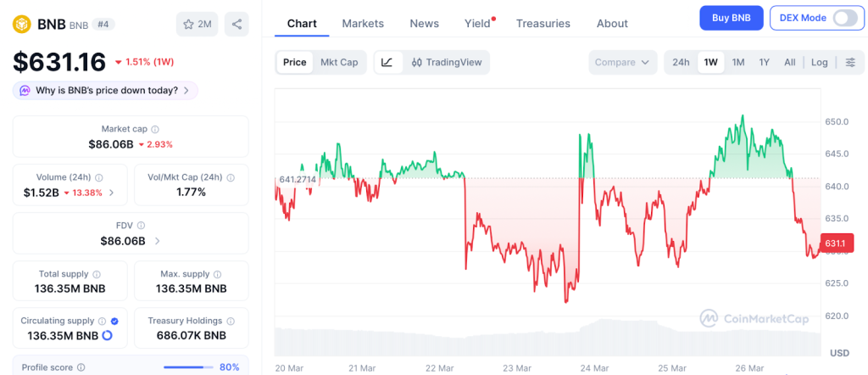
Task: Click the share icon next to BNB
Action: (236, 24)
